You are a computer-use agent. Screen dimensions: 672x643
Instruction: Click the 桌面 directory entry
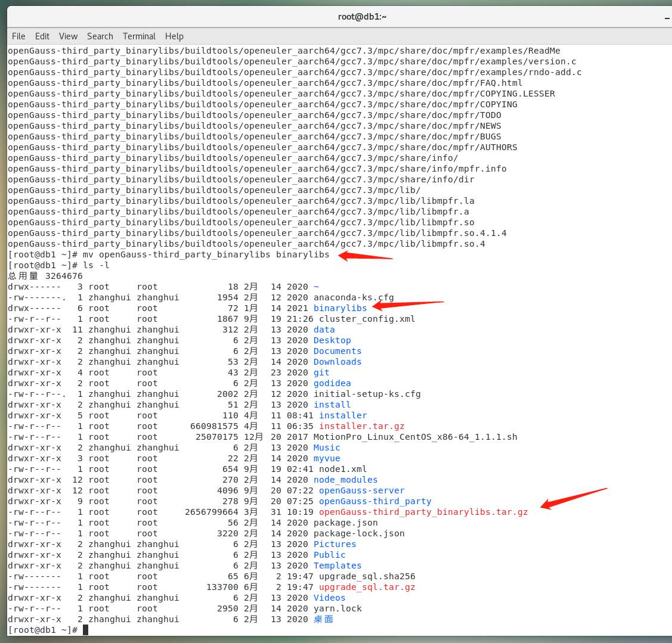[x=323, y=619]
